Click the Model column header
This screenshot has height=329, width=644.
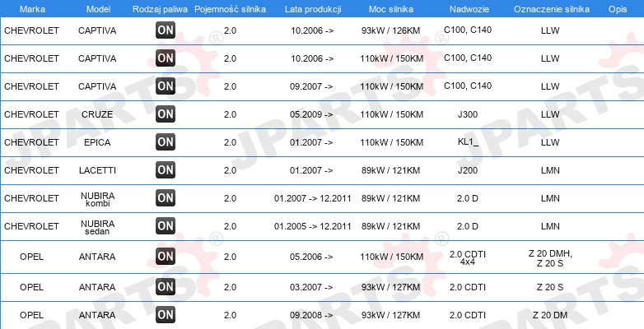click(x=98, y=9)
